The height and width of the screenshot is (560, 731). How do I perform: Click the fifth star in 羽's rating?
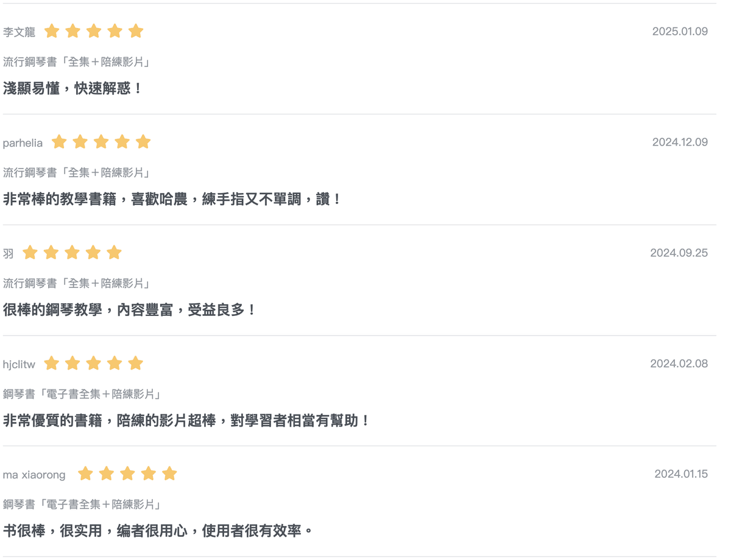tap(114, 253)
